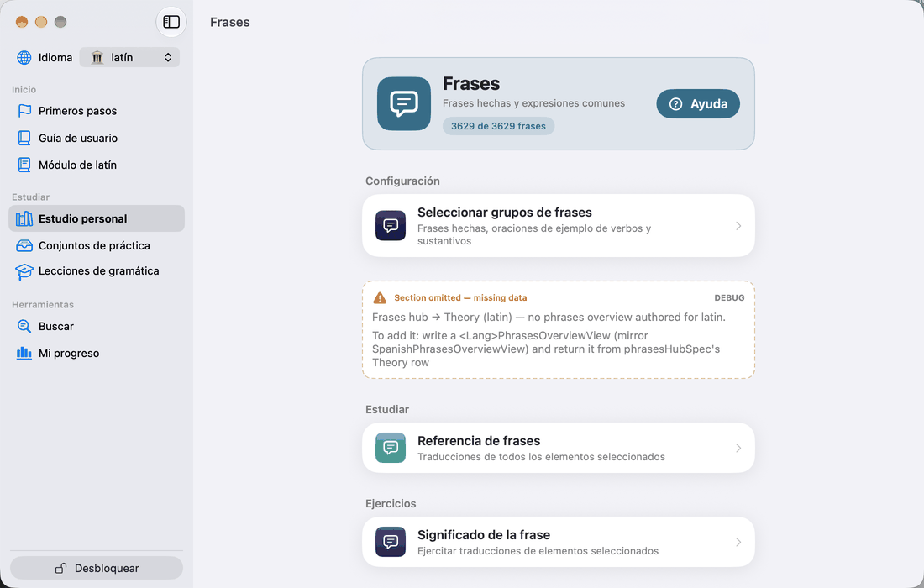
Task: Click the Referencia de frases teal icon
Action: (391, 448)
